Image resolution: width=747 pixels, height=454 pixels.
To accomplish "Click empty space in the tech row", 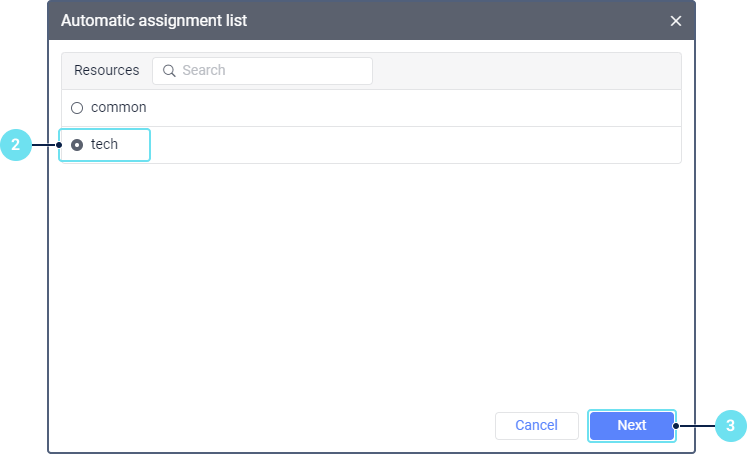I will point(400,145).
